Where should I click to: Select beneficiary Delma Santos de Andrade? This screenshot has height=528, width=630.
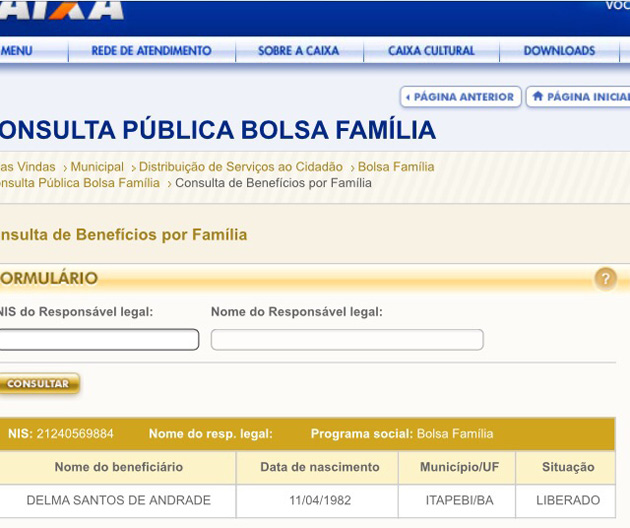tap(118, 500)
